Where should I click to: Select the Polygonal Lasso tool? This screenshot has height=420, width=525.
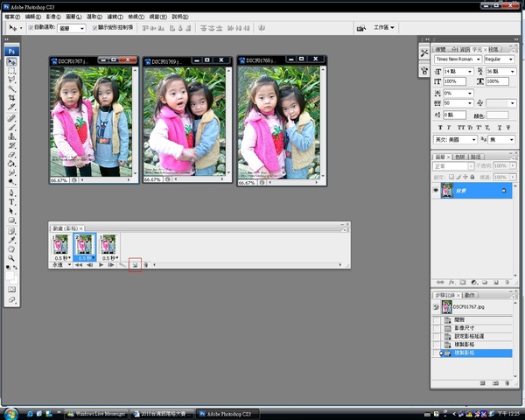point(11,80)
